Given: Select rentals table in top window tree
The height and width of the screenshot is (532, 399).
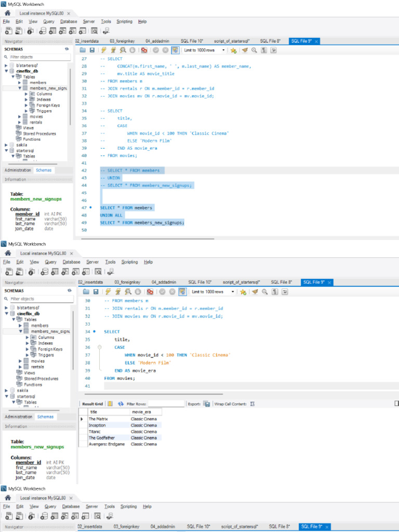Looking at the screenshot, I should pos(36,122).
